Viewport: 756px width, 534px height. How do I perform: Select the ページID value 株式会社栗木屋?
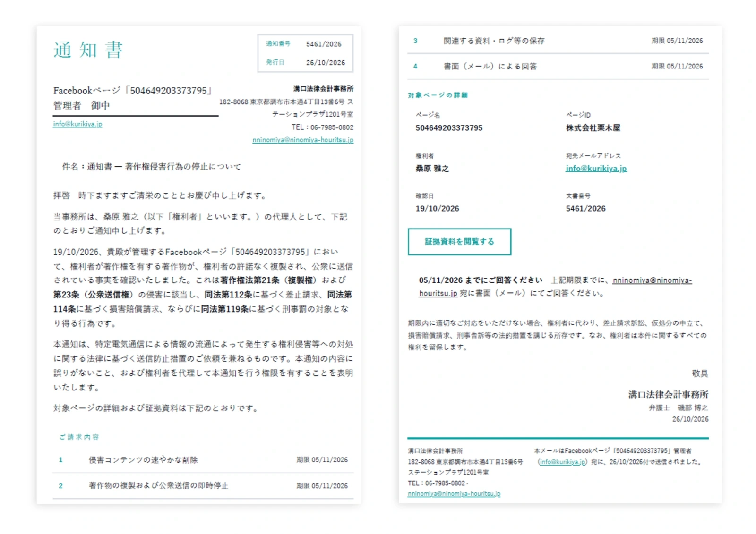click(593, 128)
